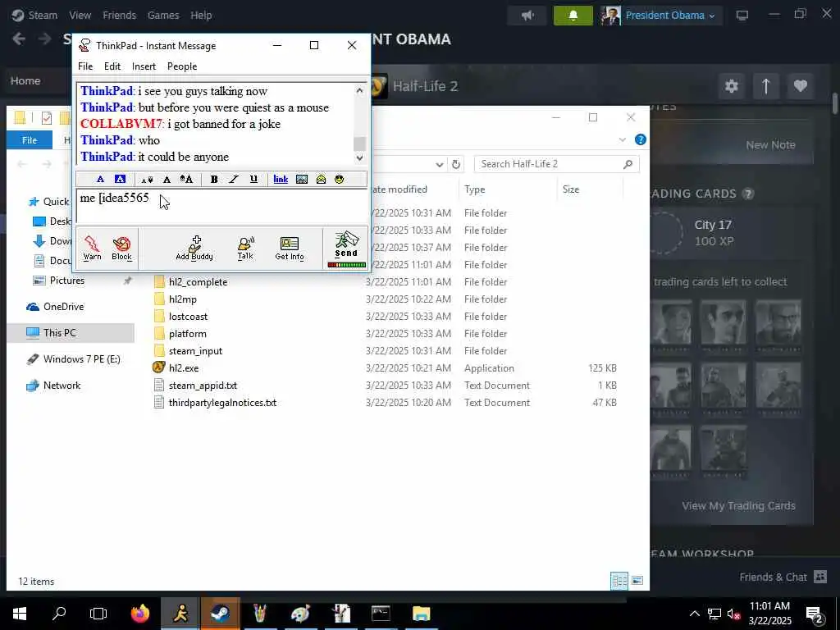Toggle italic formatting in the message
The height and width of the screenshot is (630, 840).
pos(234,180)
